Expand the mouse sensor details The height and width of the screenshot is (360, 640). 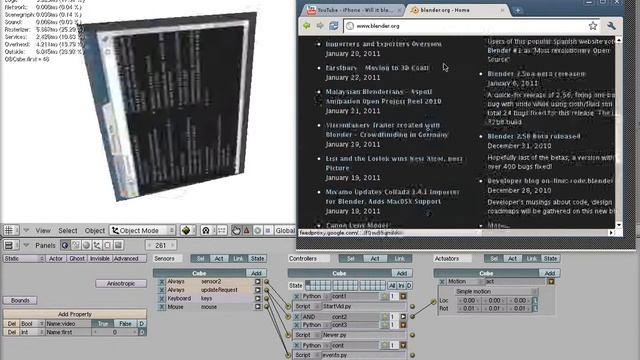(x=258, y=307)
